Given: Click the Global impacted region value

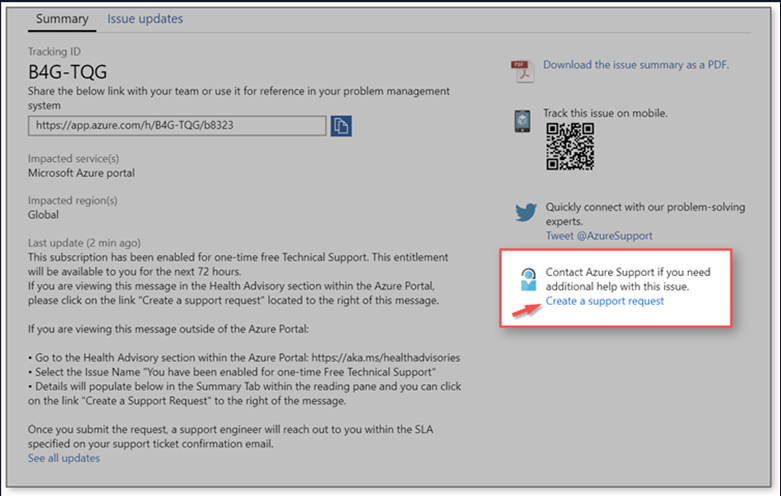Looking at the screenshot, I should [x=43, y=215].
